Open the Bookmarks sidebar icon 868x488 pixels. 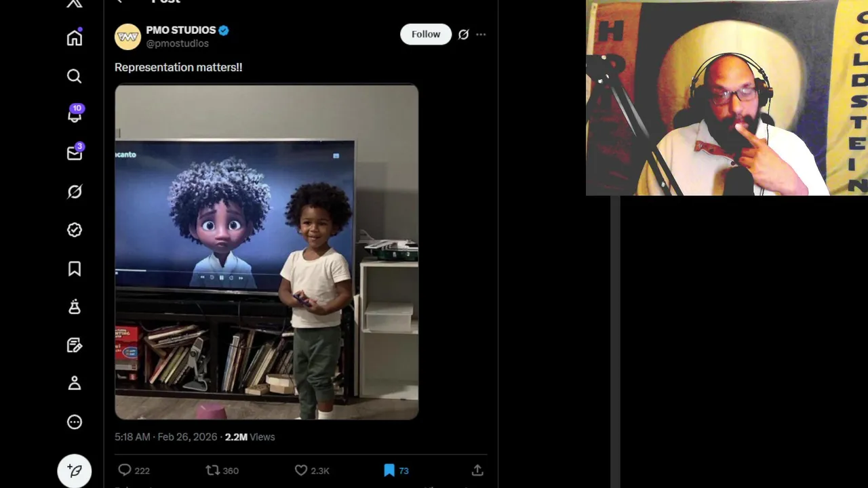(x=75, y=269)
